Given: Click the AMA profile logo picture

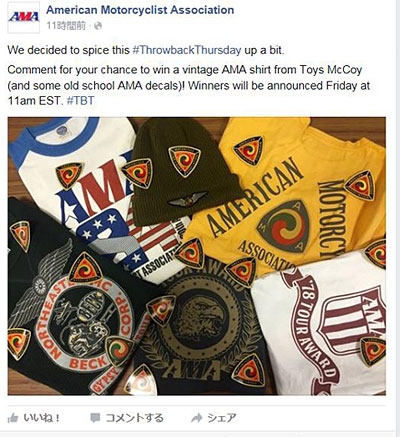Looking at the screenshot, I should [x=23, y=17].
